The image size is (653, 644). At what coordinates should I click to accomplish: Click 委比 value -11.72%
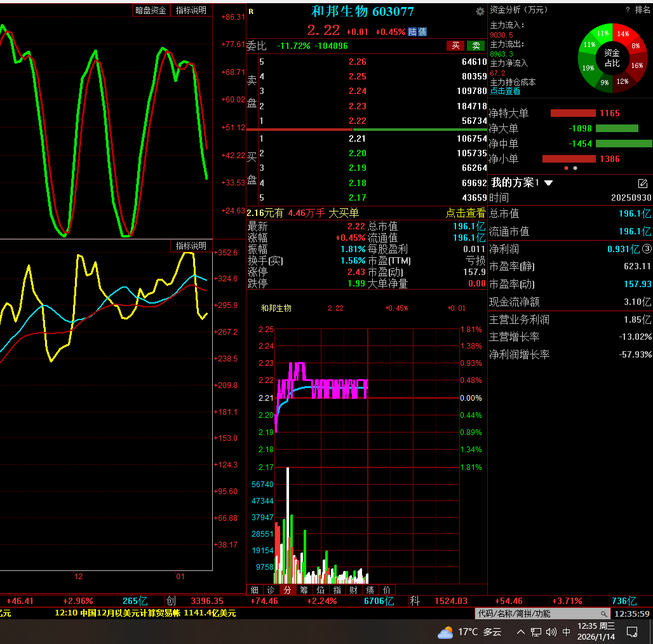coord(293,46)
